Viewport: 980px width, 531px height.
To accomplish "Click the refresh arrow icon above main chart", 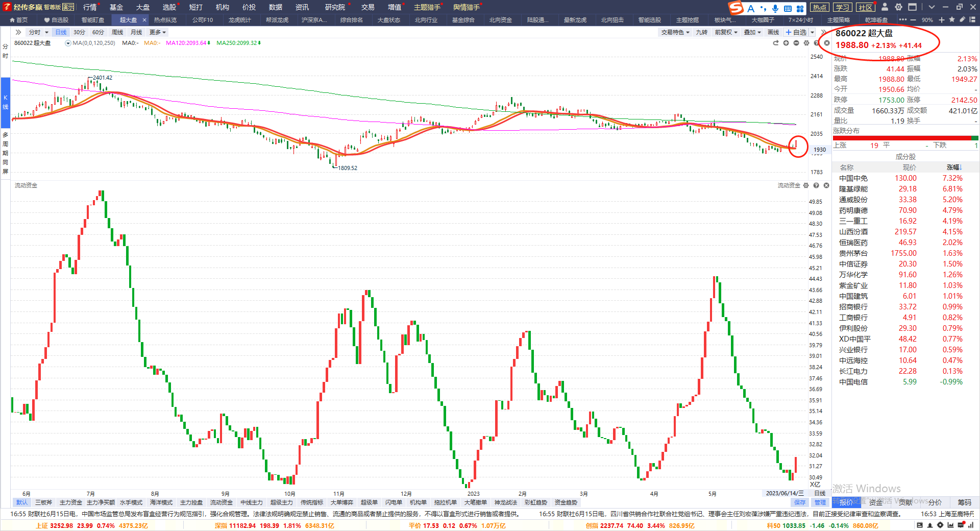I will (776, 43).
